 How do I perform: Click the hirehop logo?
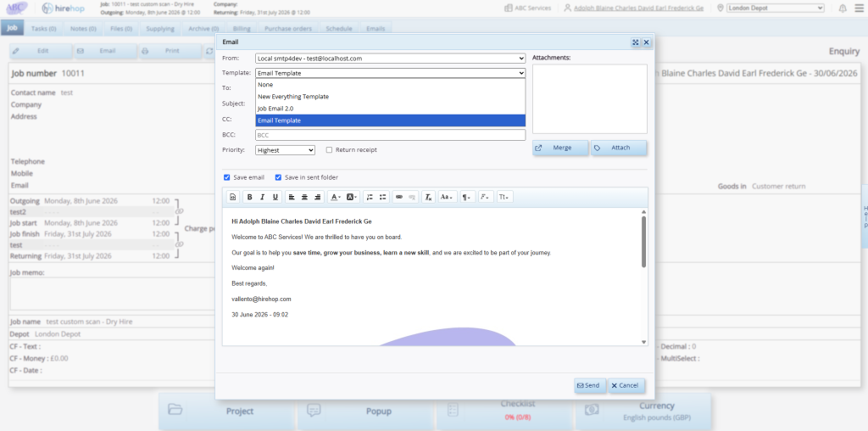(x=64, y=8)
